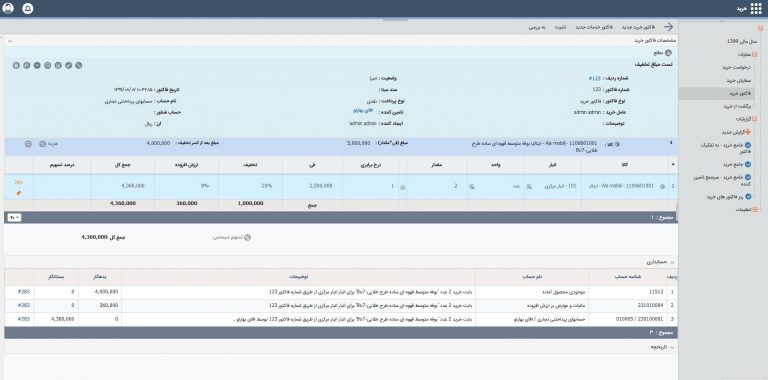Click the orange plus for گزارش جدید
The width and height of the screenshot is (768, 380).
[747, 132]
